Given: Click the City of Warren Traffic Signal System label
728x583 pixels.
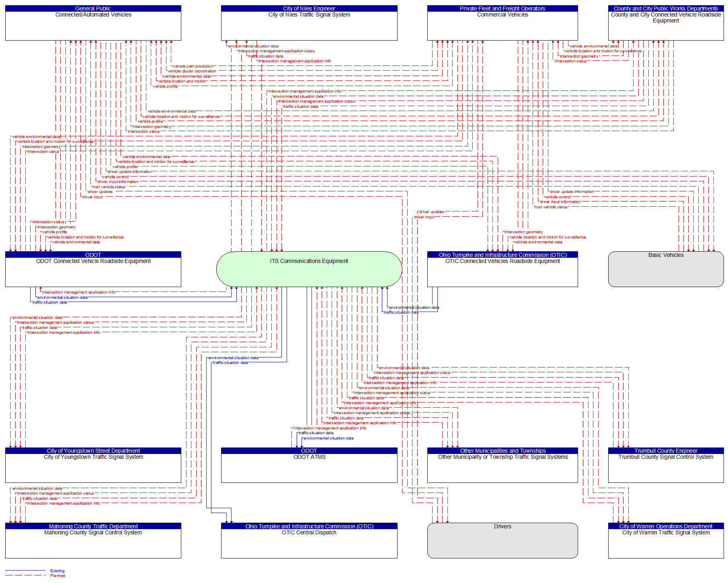Looking at the screenshot, I should click(666, 533).
